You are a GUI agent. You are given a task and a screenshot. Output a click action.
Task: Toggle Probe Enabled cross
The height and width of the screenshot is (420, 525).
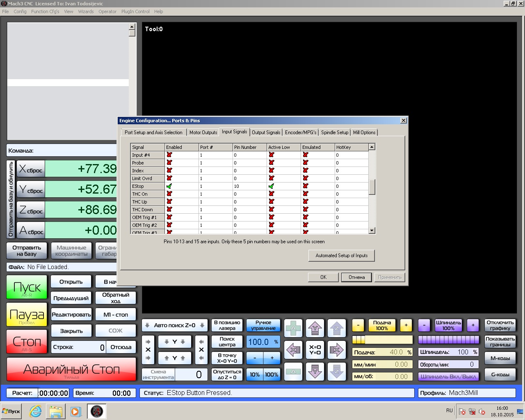point(169,163)
